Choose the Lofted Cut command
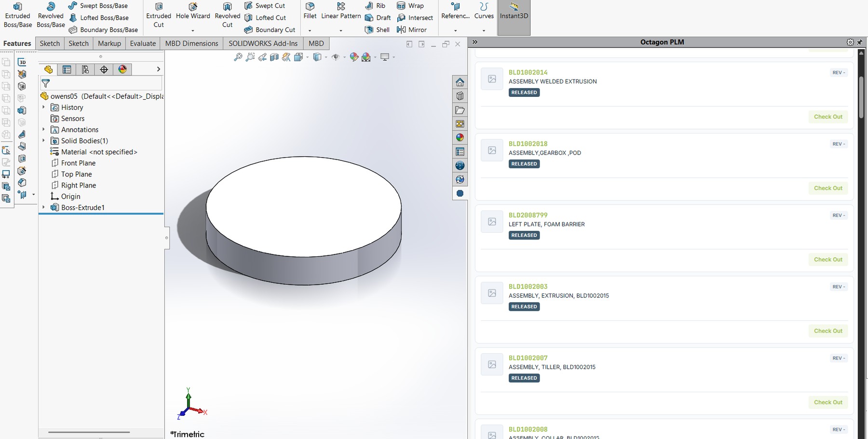Image resolution: width=868 pixels, height=439 pixels. 265,18
